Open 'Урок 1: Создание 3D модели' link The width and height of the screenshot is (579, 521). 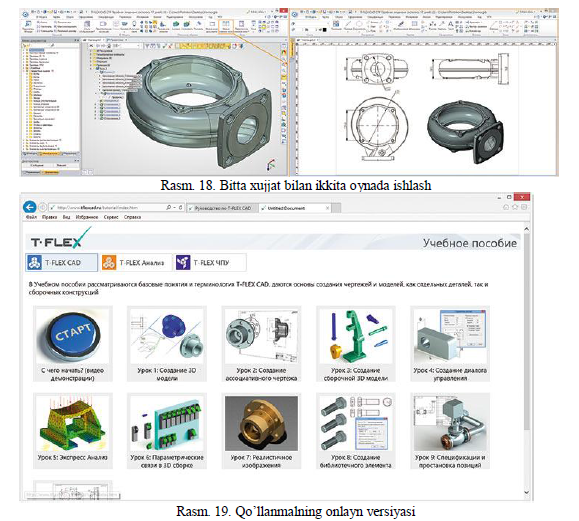pos(167,374)
